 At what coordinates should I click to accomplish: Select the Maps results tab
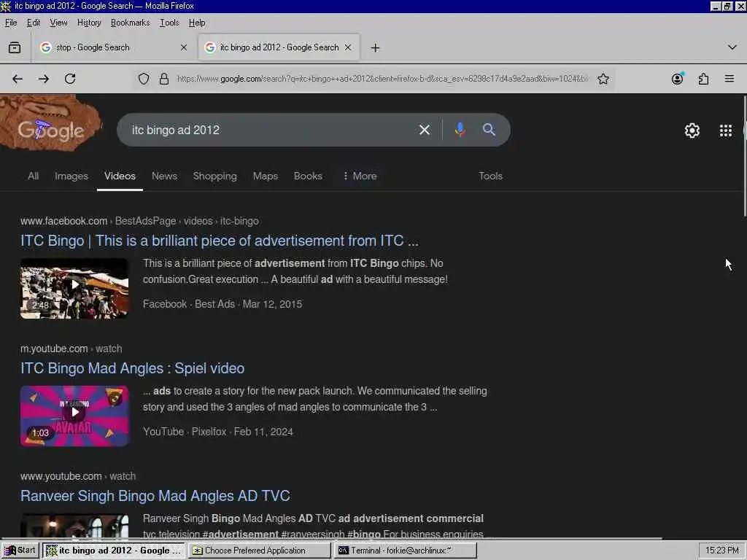[x=266, y=176]
